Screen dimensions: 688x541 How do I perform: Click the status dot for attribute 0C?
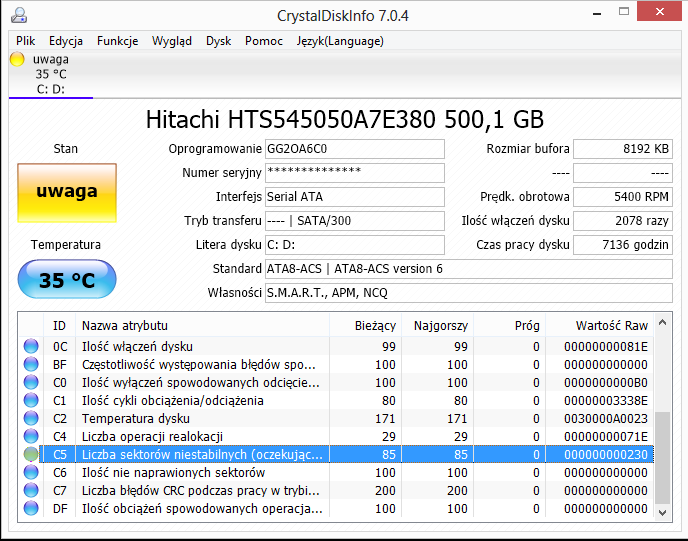(31, 346)
